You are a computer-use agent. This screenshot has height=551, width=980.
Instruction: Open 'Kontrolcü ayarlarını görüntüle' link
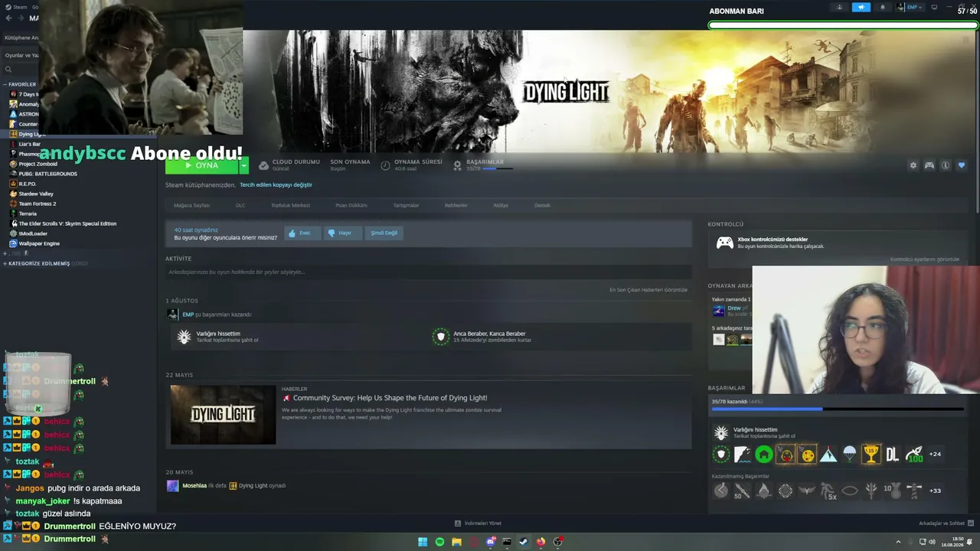coord(924,259)
